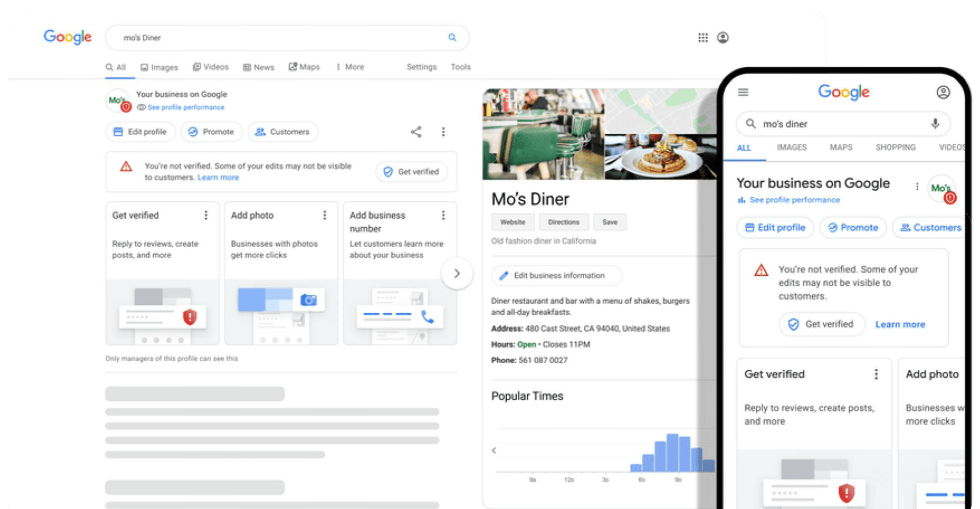This screenshot has width=980, height=509.
Task: Expand the More search options menu
Action: click(350, 67)
